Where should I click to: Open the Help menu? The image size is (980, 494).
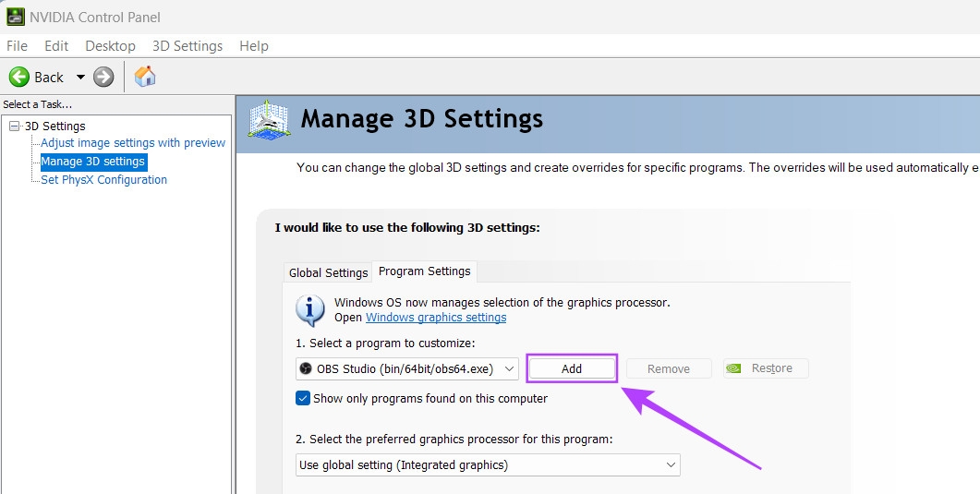(254, 46)
